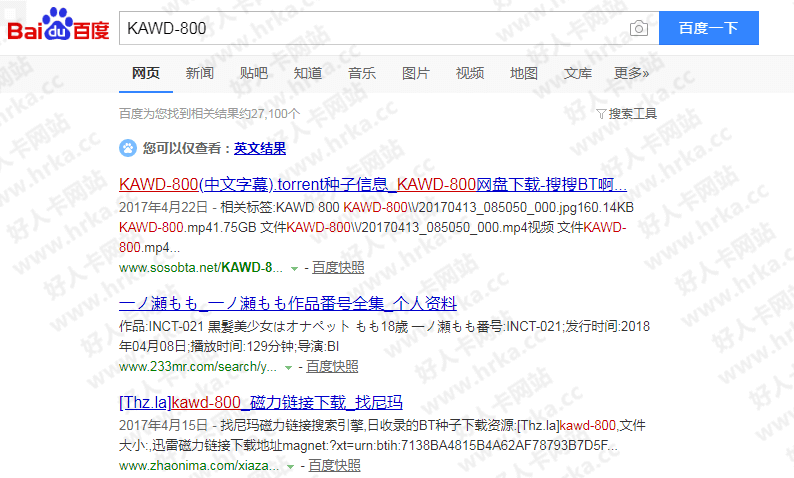Expand dropdown arrow beside zhaonima.com URL

click(x=291, y=466)
